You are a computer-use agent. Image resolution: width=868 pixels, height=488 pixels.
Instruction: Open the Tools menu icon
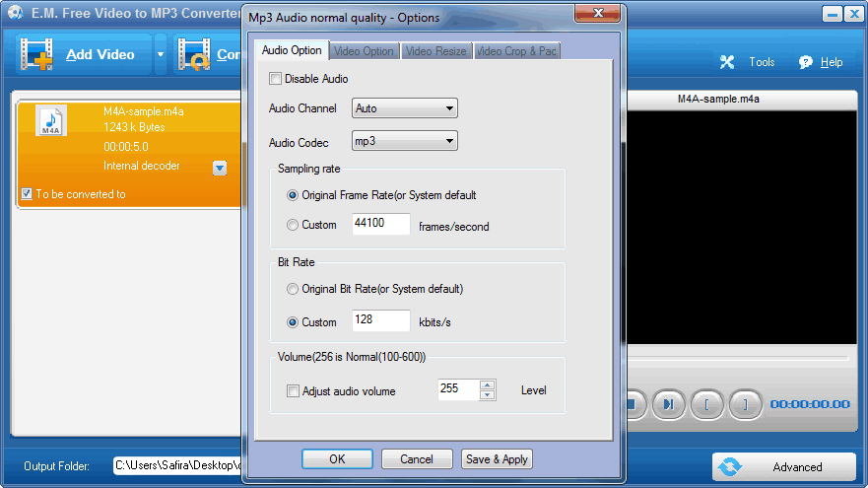coord(727,62)
